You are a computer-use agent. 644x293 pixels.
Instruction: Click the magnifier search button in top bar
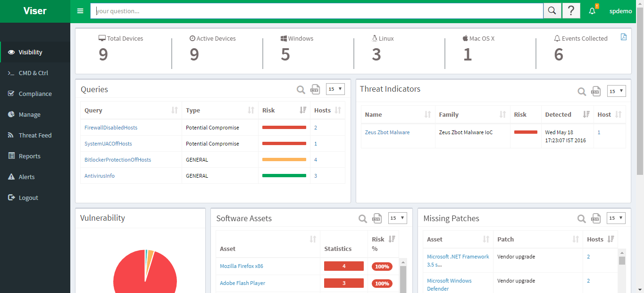tap(552, 11)
